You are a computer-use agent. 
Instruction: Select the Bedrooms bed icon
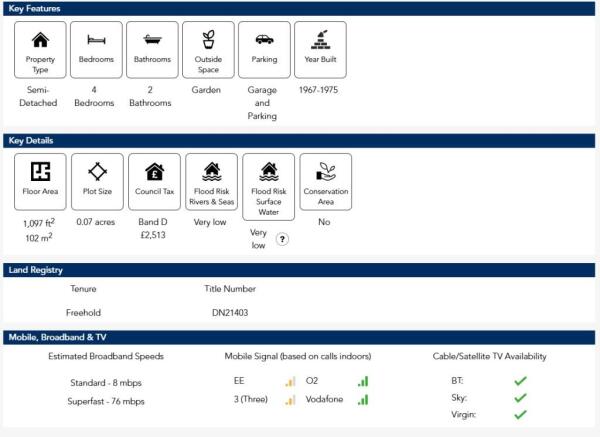tap(97, 40)
